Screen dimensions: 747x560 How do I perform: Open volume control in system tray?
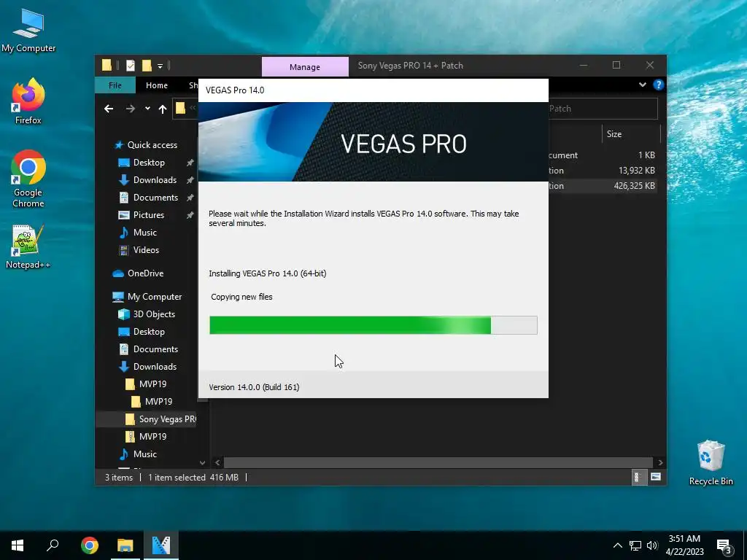(x=652, y=545)
